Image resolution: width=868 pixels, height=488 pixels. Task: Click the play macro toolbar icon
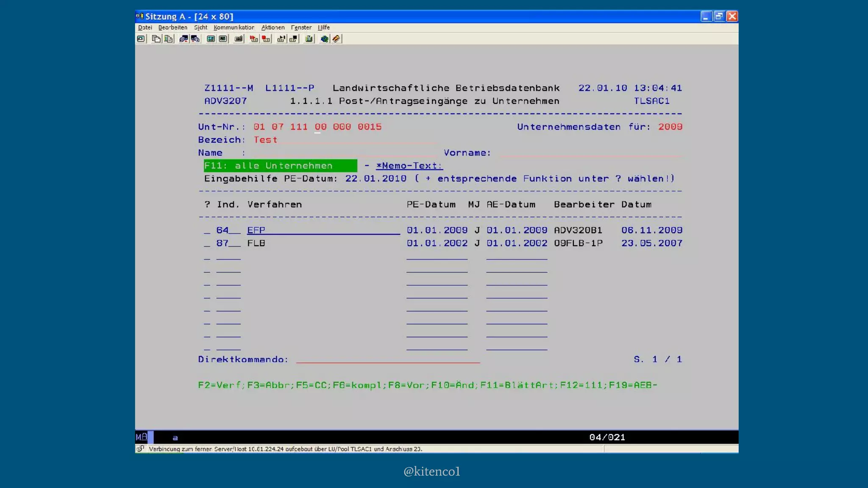[x=281, y=39]
